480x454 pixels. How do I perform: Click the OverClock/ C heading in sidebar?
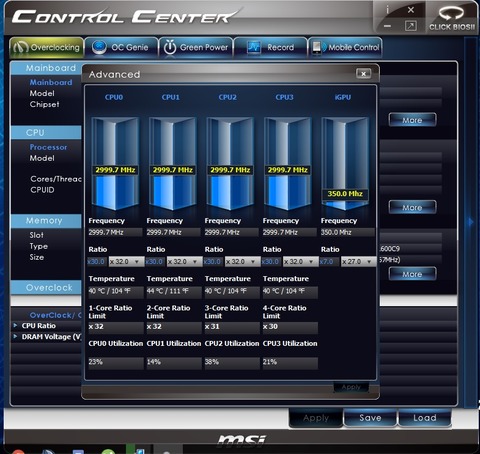pyautogui.click(x=55, y=315)
